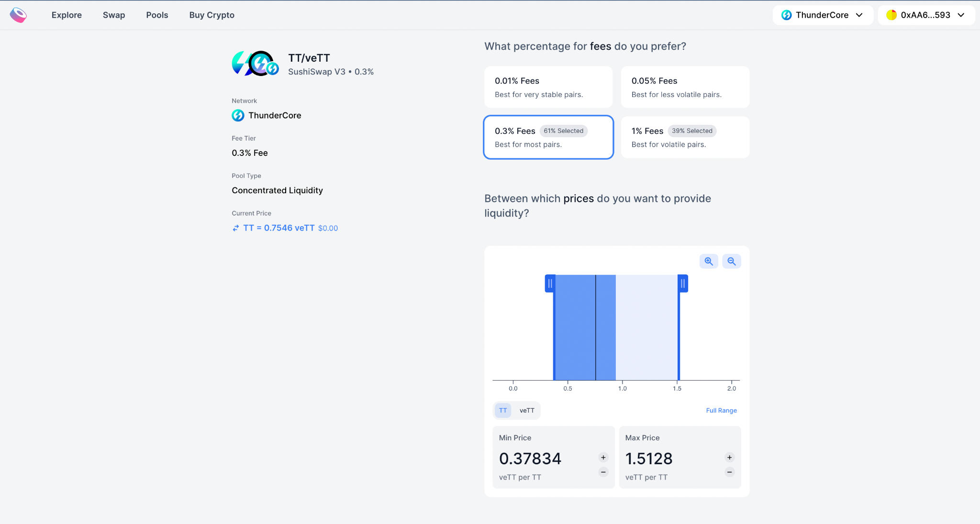Click the TT = 0.7546 veTT price

279,228
